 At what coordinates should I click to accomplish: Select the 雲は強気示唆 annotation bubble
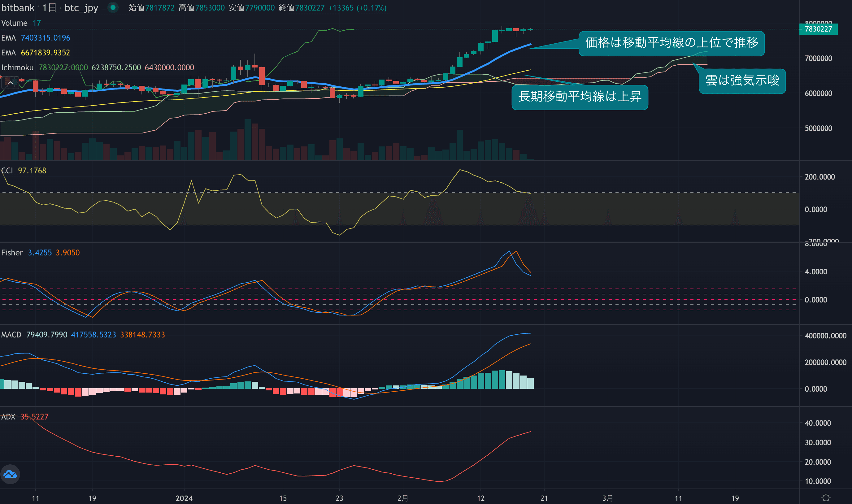pos(742,81)
